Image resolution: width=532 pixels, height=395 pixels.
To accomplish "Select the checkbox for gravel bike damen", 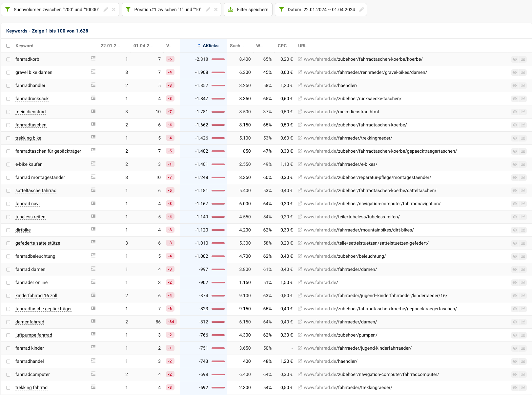I will click(8, 73).
